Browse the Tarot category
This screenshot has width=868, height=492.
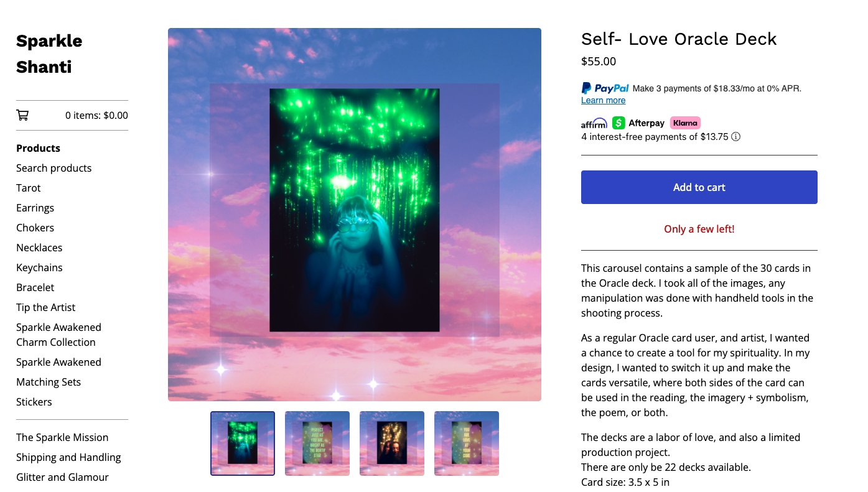[x=29, y=188]
